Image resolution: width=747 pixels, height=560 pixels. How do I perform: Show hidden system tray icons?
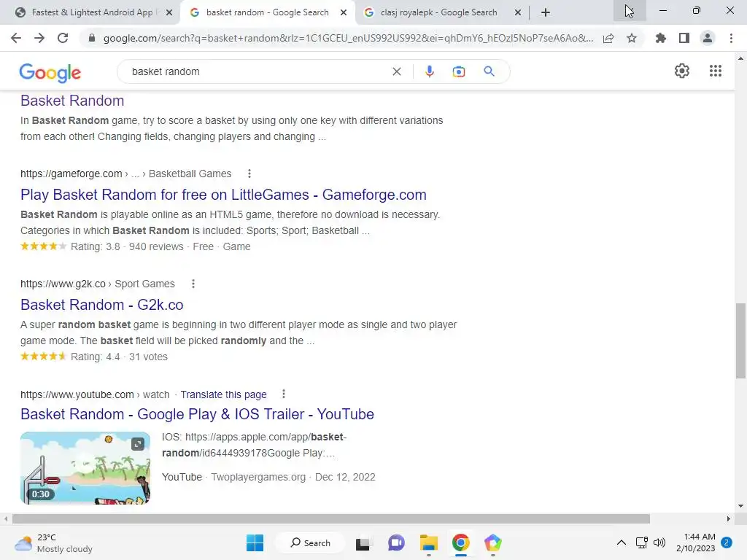coord(622,542)
